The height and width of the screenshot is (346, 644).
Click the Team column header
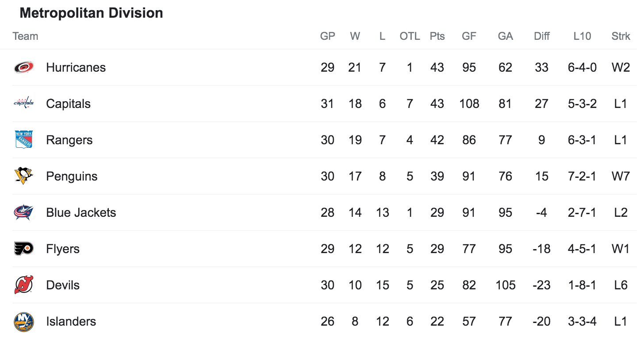point(25,36)
